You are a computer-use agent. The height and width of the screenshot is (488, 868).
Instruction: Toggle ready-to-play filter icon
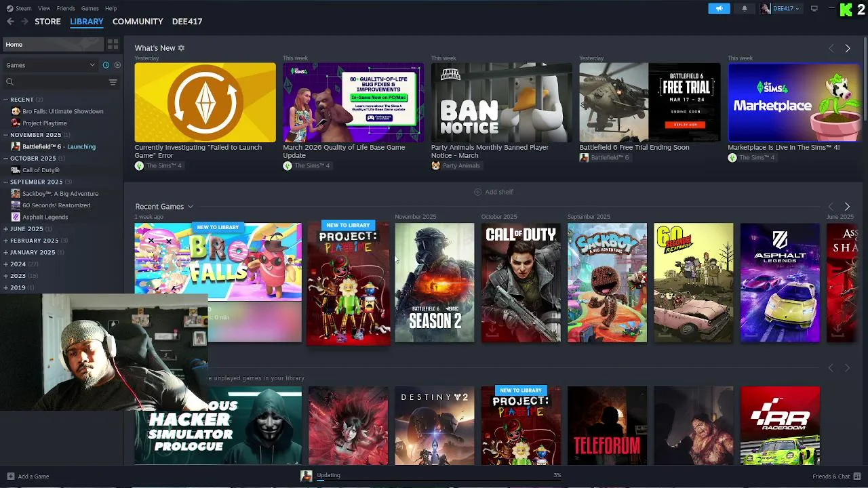tap(117, 65)
